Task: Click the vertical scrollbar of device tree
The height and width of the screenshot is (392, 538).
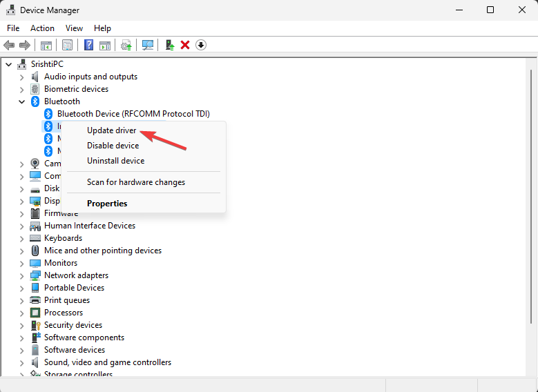Action: pos(532,195)
